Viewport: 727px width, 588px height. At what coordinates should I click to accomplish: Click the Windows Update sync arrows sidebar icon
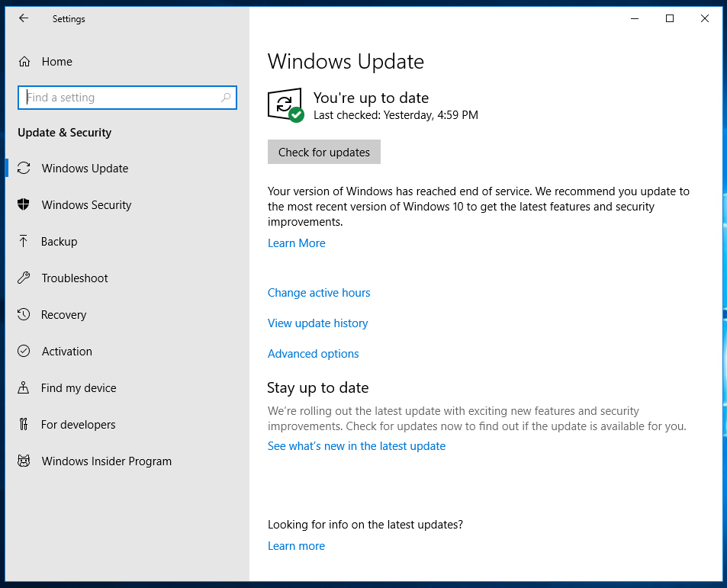pyautogui.click(x=24, y=168)
